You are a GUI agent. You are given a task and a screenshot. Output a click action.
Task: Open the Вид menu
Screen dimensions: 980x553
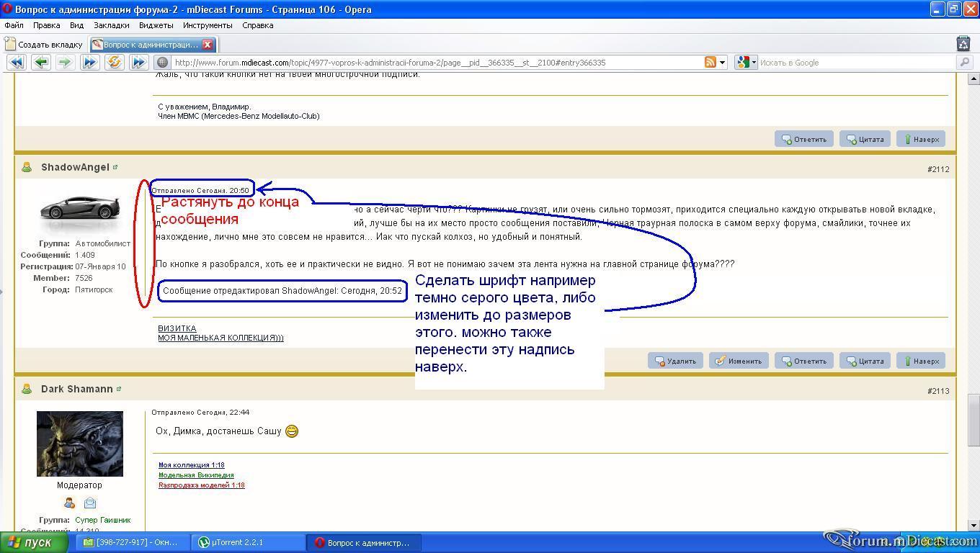coord(77,25)
